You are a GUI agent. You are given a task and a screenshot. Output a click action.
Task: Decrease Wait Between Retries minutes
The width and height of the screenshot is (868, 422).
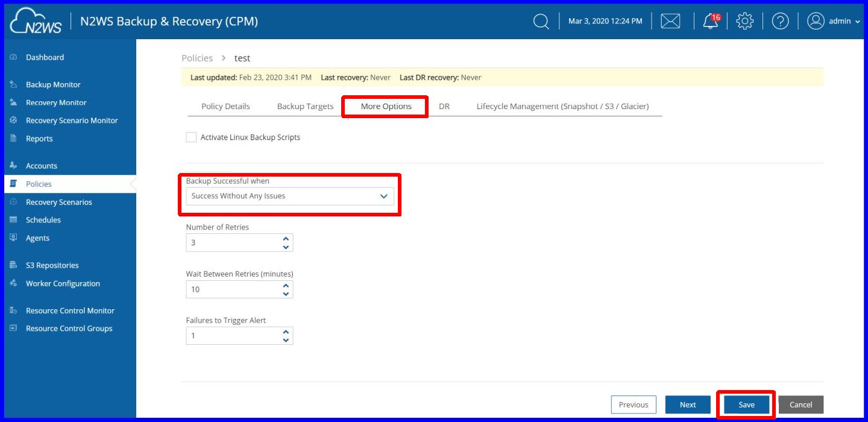pyautogui.click(x=286, y=294)
